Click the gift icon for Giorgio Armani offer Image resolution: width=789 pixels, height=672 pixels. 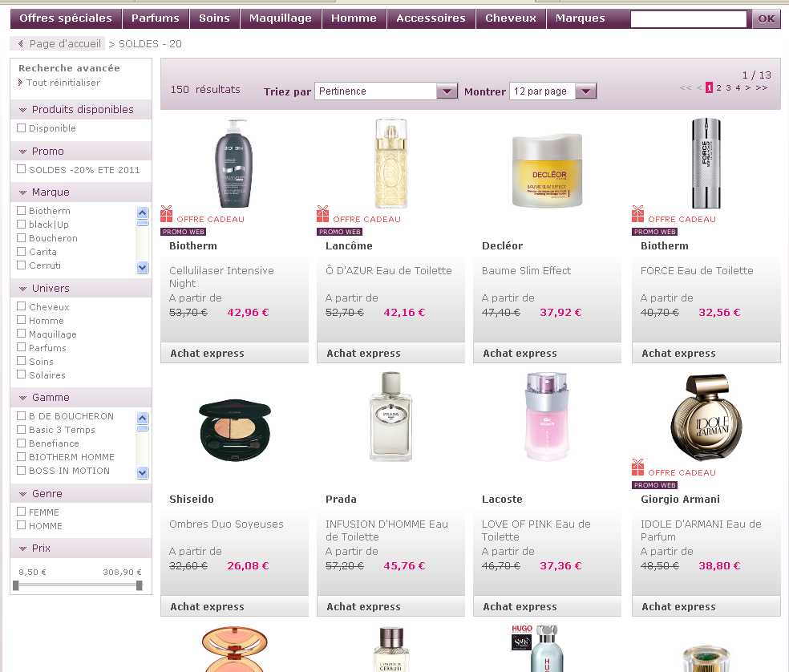[638, 468]
